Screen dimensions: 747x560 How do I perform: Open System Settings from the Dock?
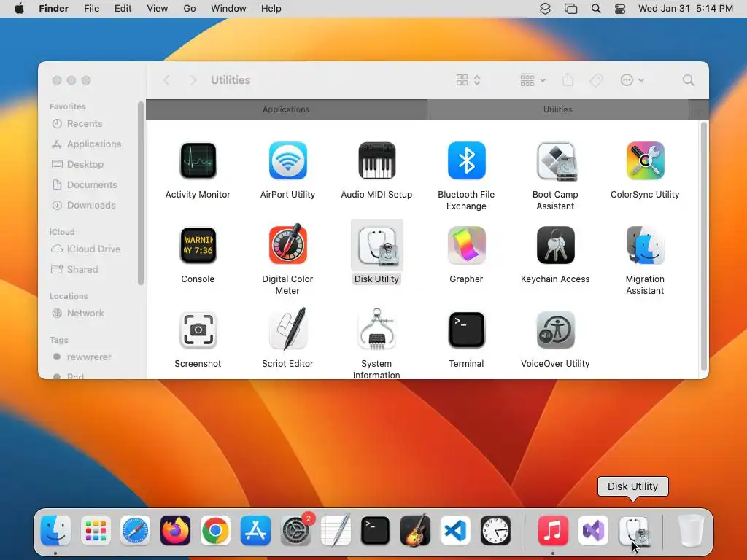(295, 531)
